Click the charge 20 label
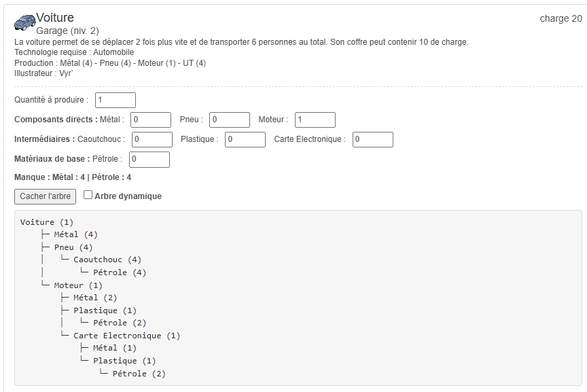This screenshot has width=587, height=392. 561,18
